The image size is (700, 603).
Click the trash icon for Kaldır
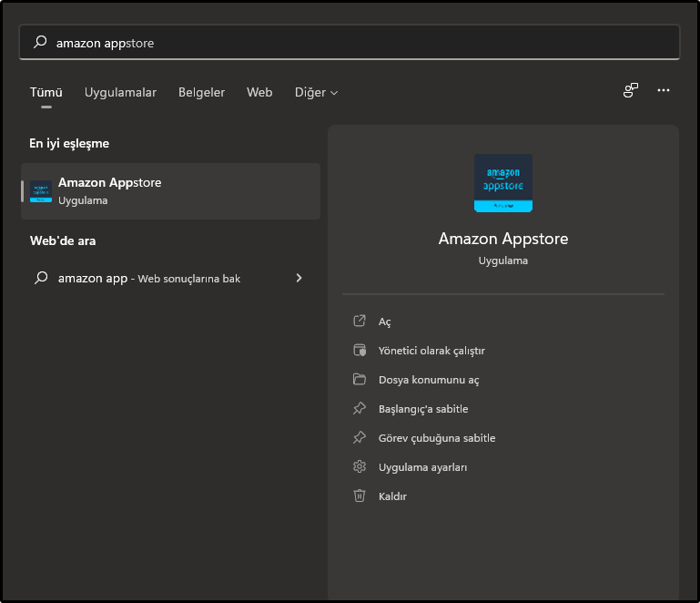click(360, 496)
